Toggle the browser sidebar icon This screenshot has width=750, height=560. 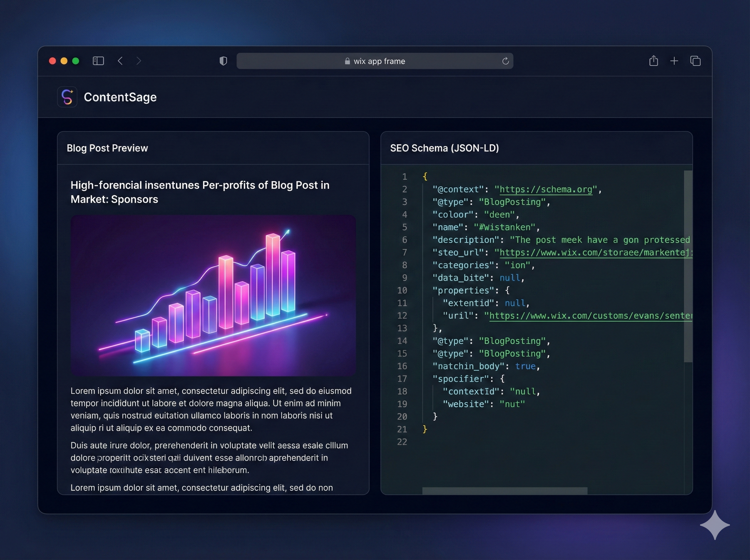(98, 61)
